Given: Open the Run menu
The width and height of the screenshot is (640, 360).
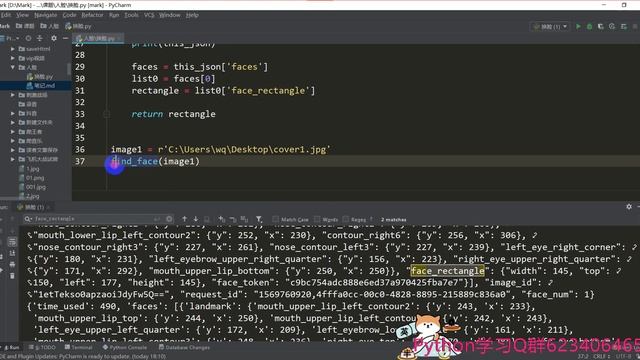Looking at the screenshot, I should pyautogui.click(x=114, y=15).
